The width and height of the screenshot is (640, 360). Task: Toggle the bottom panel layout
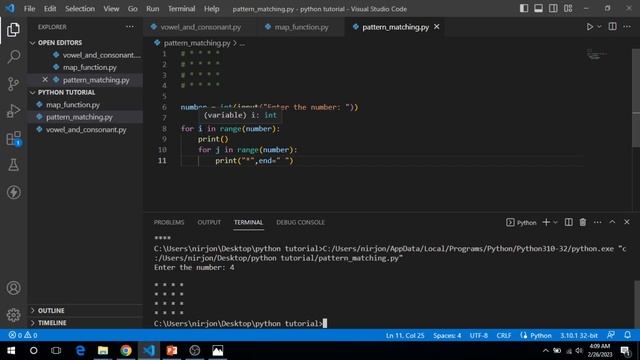(538, 8)
